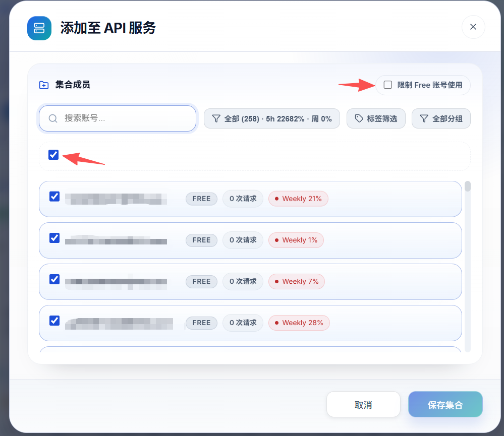Click the red dot in Weekly 21% badge
504x436 pixels.
pyautogui.click(x=276, y=199)
